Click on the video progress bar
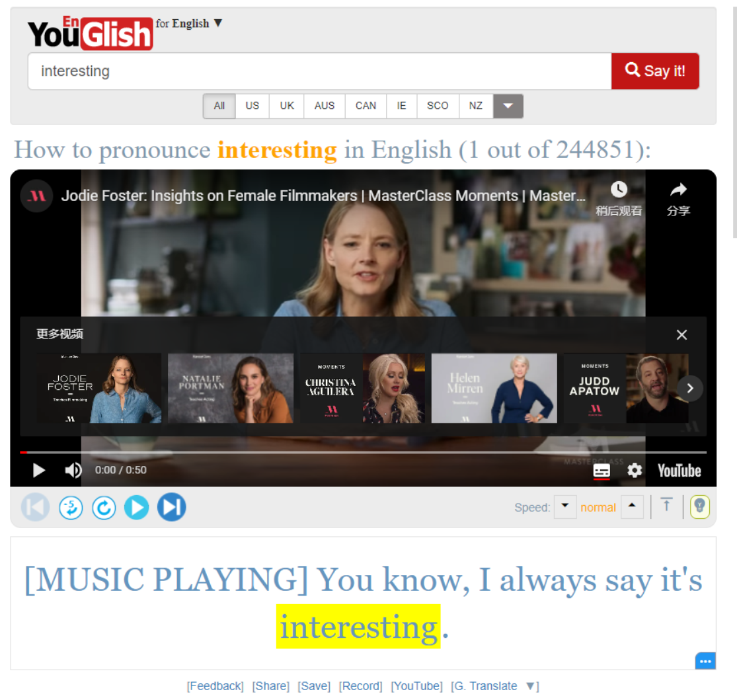737x700 pixels. pyautogui.click(x=364, y=452)
